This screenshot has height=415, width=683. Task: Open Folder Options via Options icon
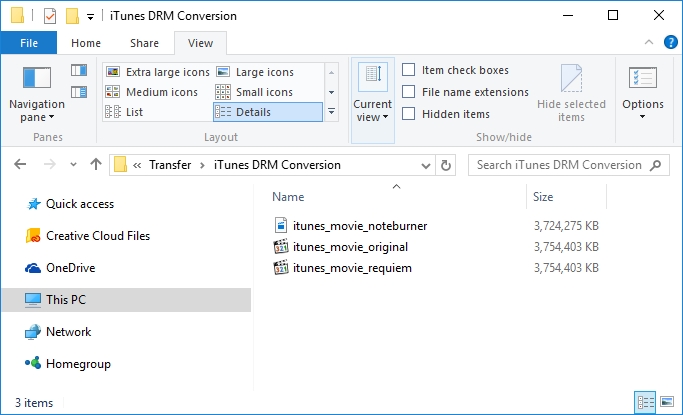coord(642,78)
